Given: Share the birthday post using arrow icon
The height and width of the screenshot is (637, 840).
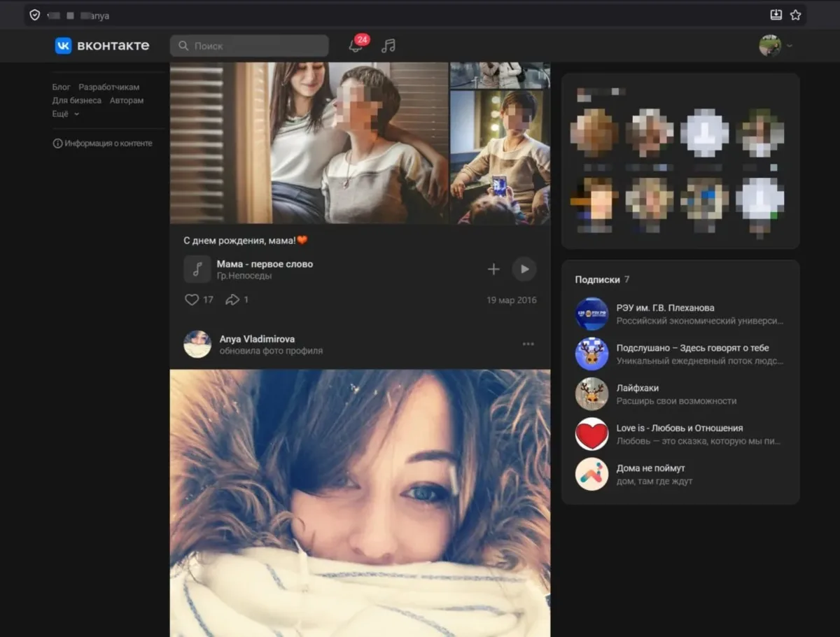Looking at the screenshot, I should point(232,300).
